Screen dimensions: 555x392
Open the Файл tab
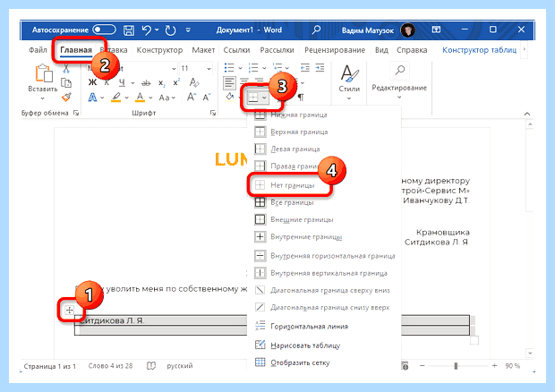click(38, 50)
